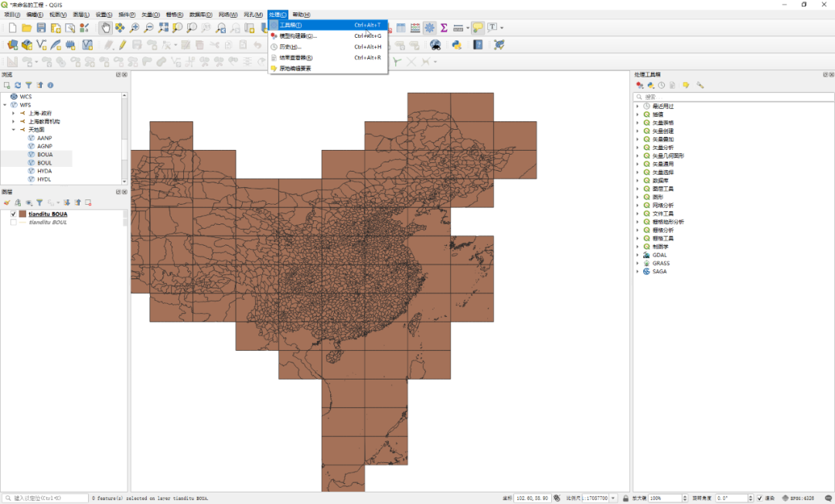Open 模型构建器 from Processing menu
This screenshot has width=835, height=504.
(328, 36)
